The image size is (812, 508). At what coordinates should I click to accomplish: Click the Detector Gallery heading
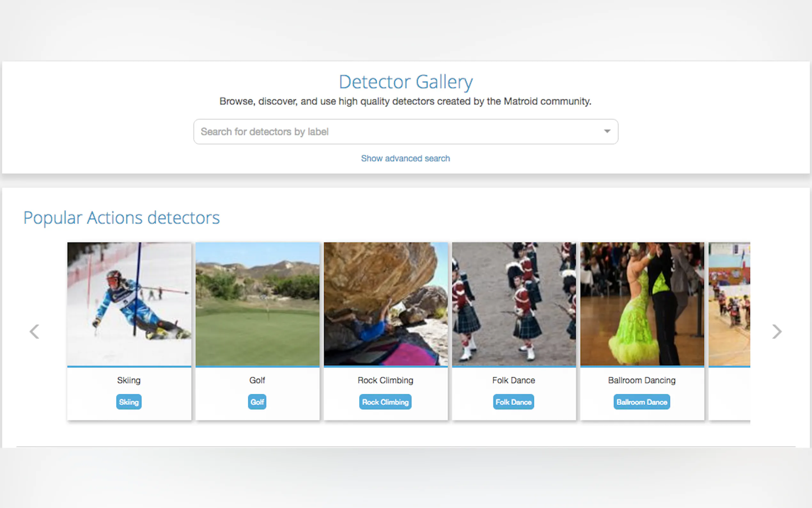coord(405,82)
